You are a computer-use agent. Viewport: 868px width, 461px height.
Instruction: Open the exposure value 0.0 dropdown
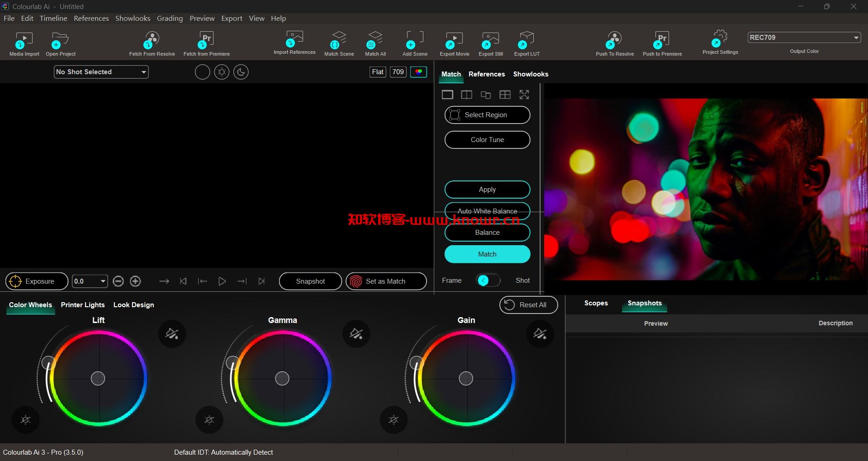(90, 281)
